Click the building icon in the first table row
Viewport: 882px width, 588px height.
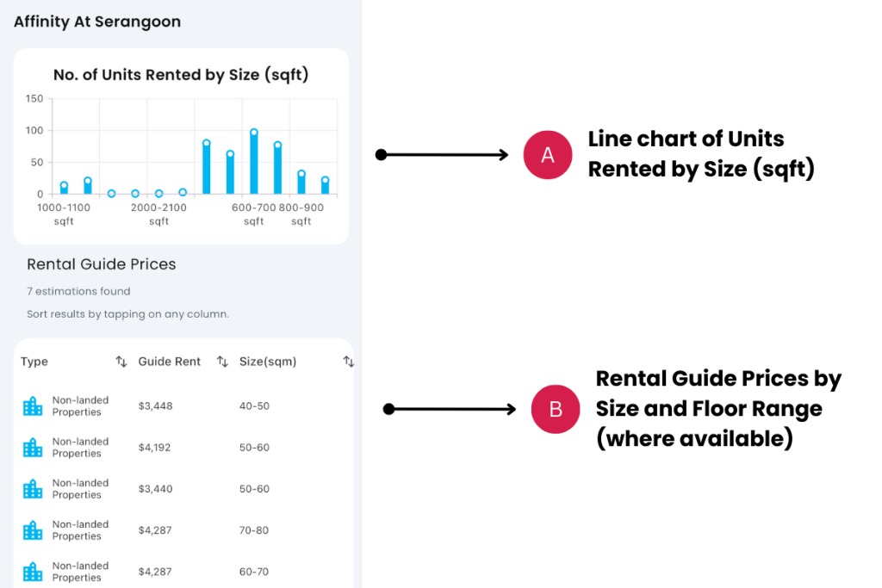pyautogui.click(x=33, y=405)
